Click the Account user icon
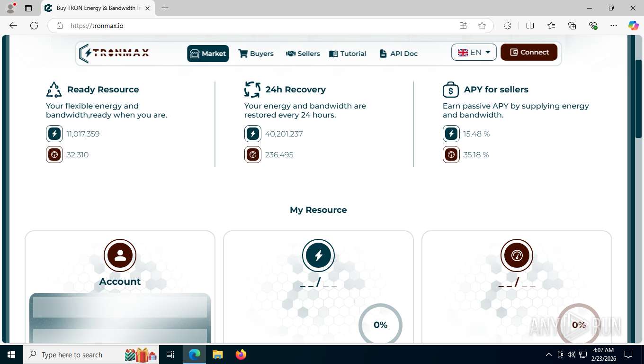The width and height of the screenshot is (644, 364). click(x=120, y=255)
